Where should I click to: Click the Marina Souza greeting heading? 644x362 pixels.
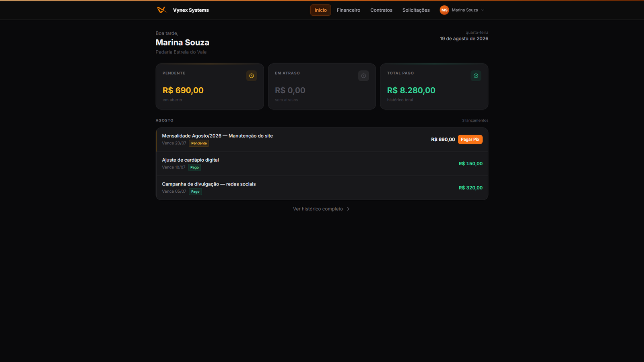[x=182, y=42]
